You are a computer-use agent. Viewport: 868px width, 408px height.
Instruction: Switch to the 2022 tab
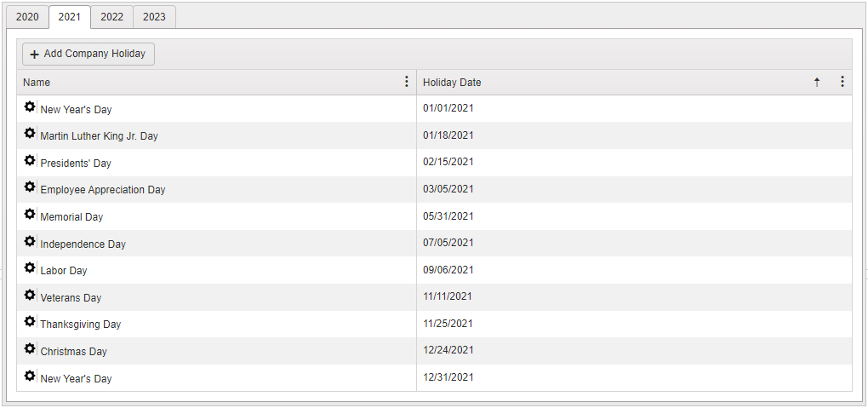pos(111,17)
